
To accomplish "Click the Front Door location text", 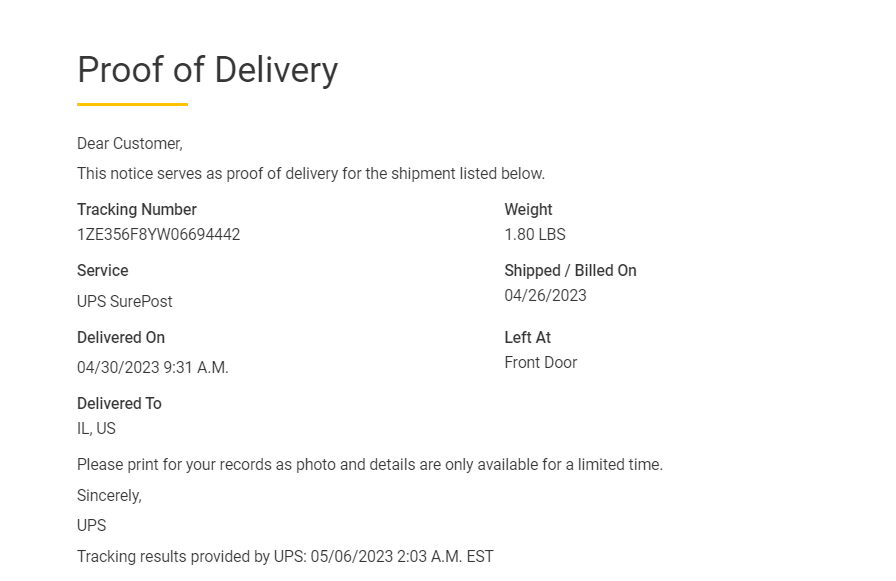I will pyautogui.click(x=541, y=363).
